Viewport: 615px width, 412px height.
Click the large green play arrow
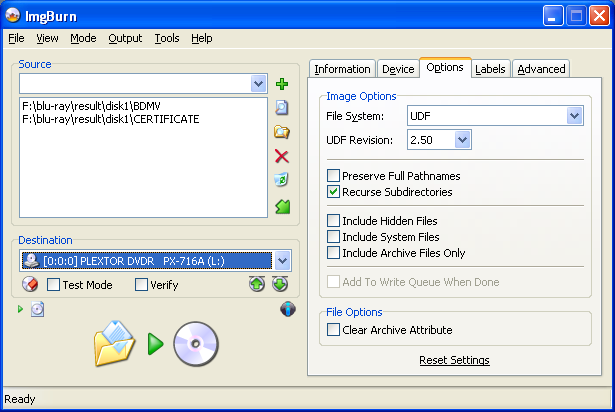click(156, 344)
